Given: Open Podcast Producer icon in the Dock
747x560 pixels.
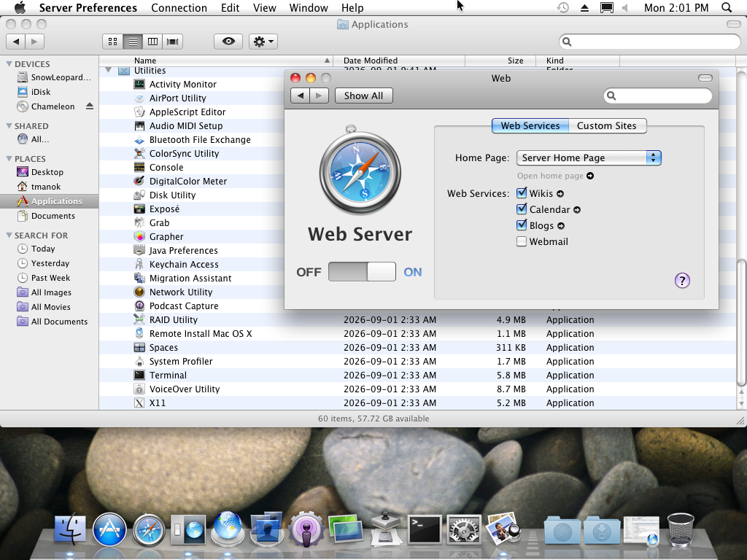Looking at the screenshot, I should click(306, 529).
